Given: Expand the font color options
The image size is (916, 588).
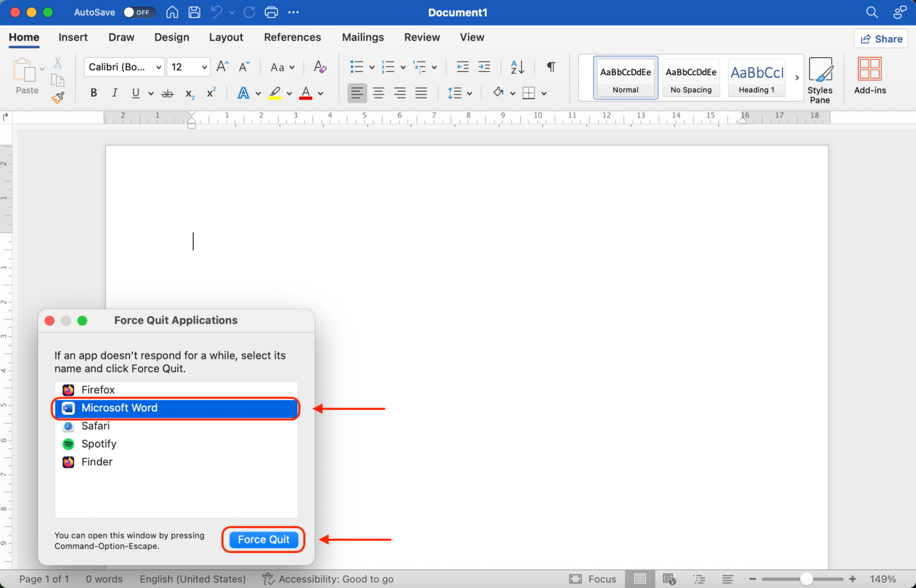Looking at the screenshot, I should pos(320,93).
